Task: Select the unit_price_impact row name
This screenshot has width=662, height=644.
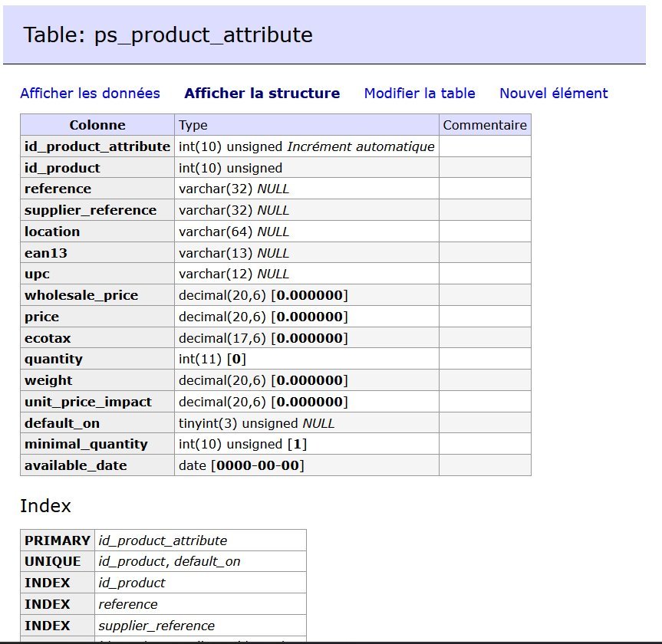Action: coord(88,402)
